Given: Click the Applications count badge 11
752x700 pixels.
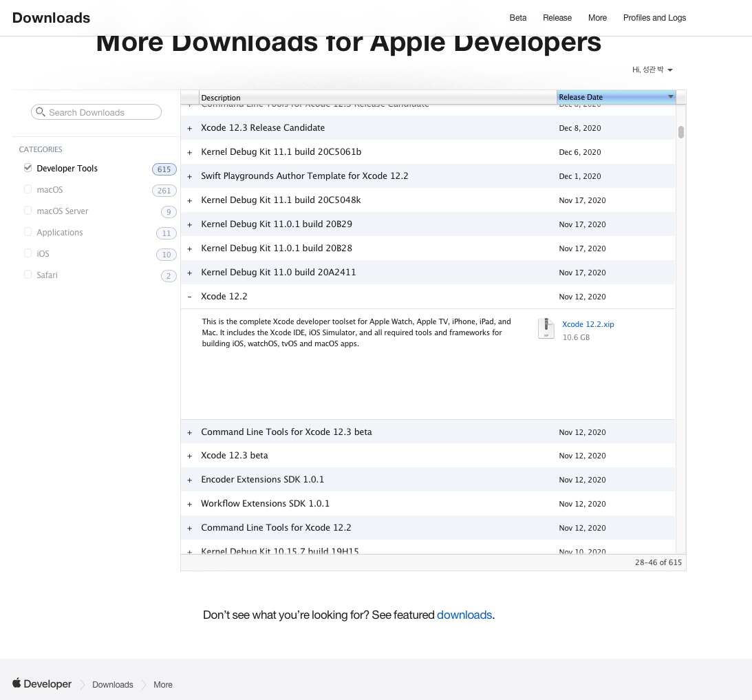Looking at the screenshot, I should (166, 233).
